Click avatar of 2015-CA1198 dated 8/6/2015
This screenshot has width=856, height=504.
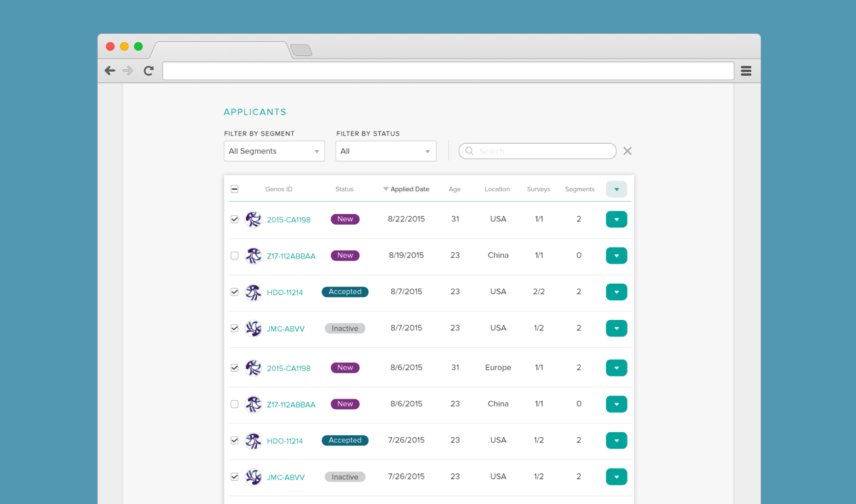pos(254,368)
